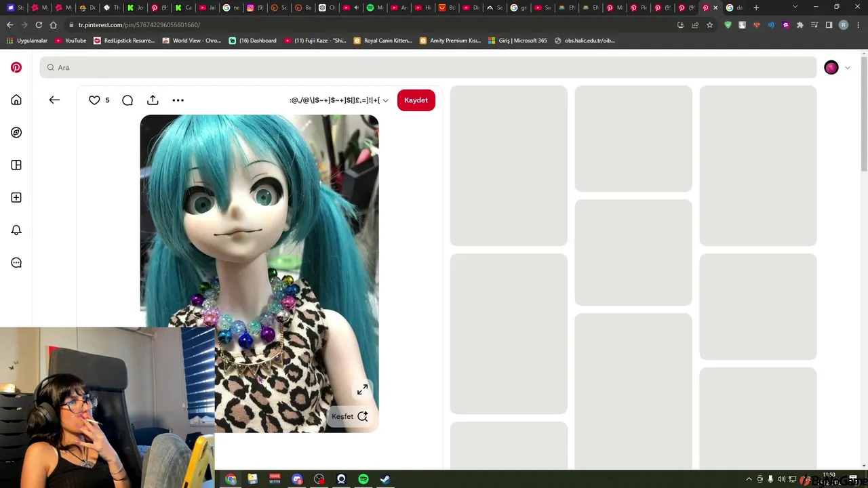Click the share page icon in address bar
This screenshot has width=868, height=488.
coord(695,25)
